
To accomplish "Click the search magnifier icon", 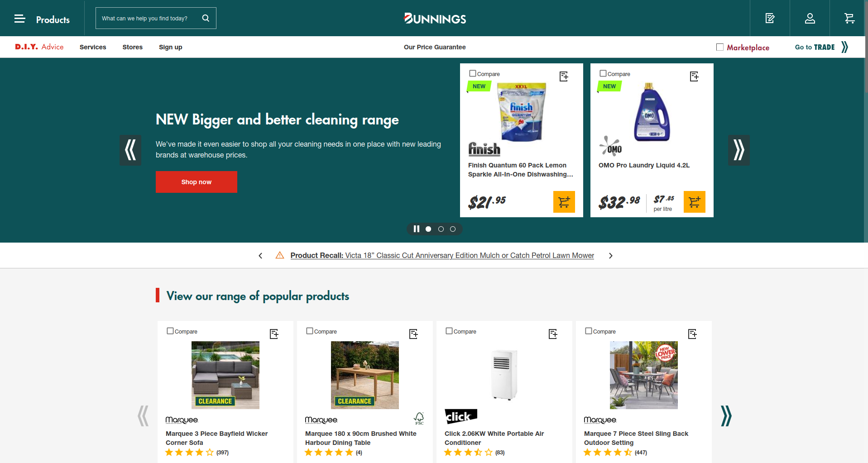I will [x=206, y=18].
